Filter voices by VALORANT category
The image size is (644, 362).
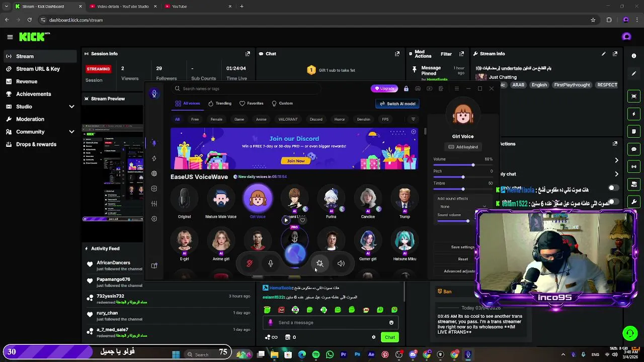pyautogui.click(x=288, y=119)
